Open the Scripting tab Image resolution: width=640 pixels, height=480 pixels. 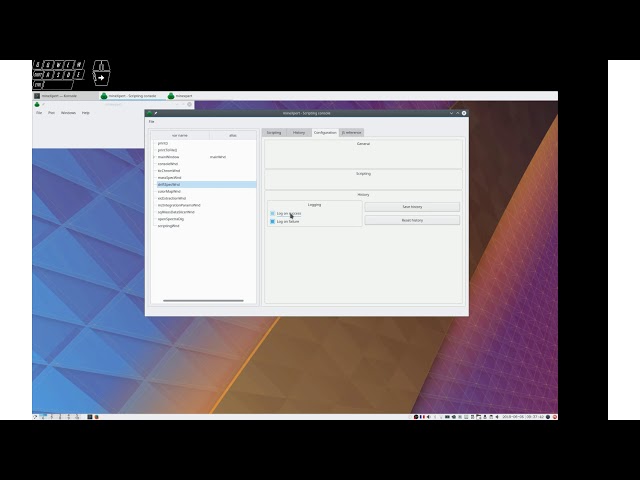(274, 132)
